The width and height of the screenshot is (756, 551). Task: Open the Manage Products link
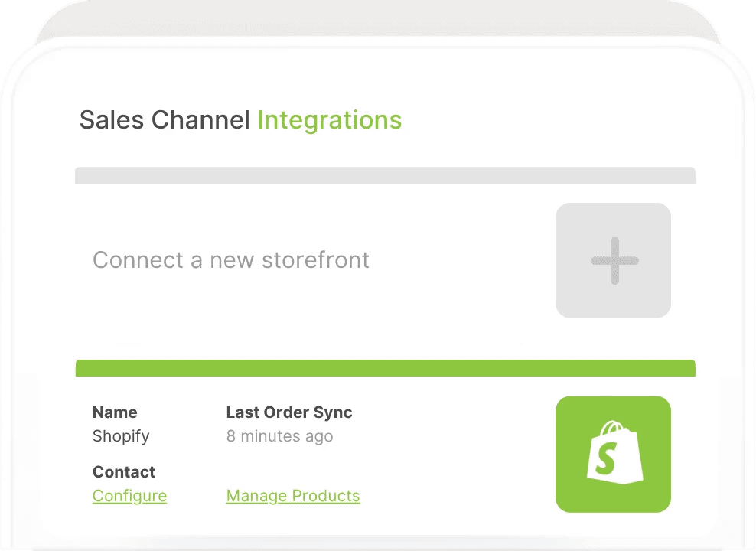[293, 496]
